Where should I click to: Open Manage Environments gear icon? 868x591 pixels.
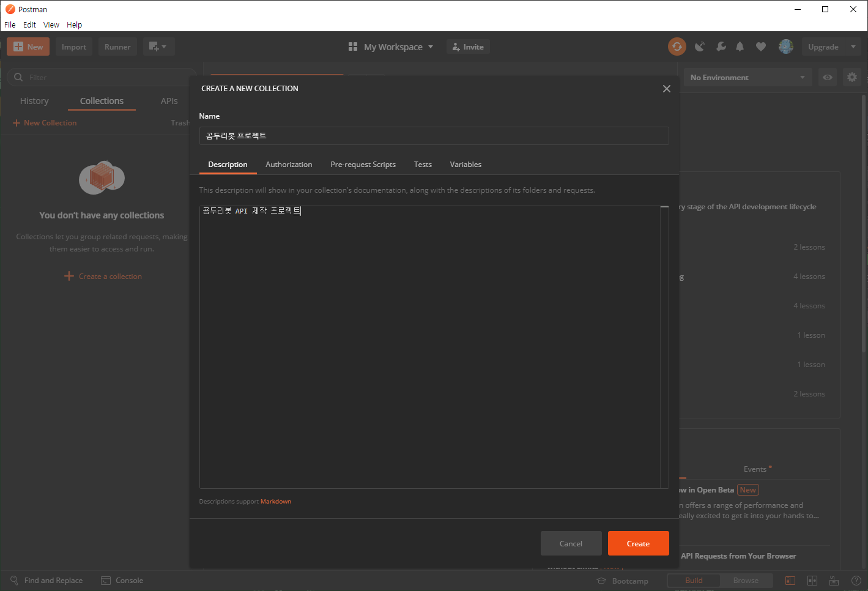(x=852, y=77)
